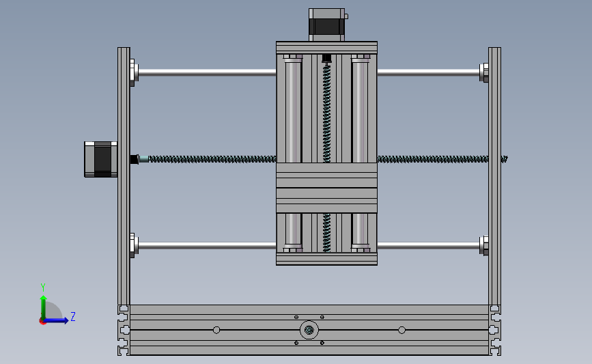Select the stepper motor on top of carriage

[x=327, y=25]
